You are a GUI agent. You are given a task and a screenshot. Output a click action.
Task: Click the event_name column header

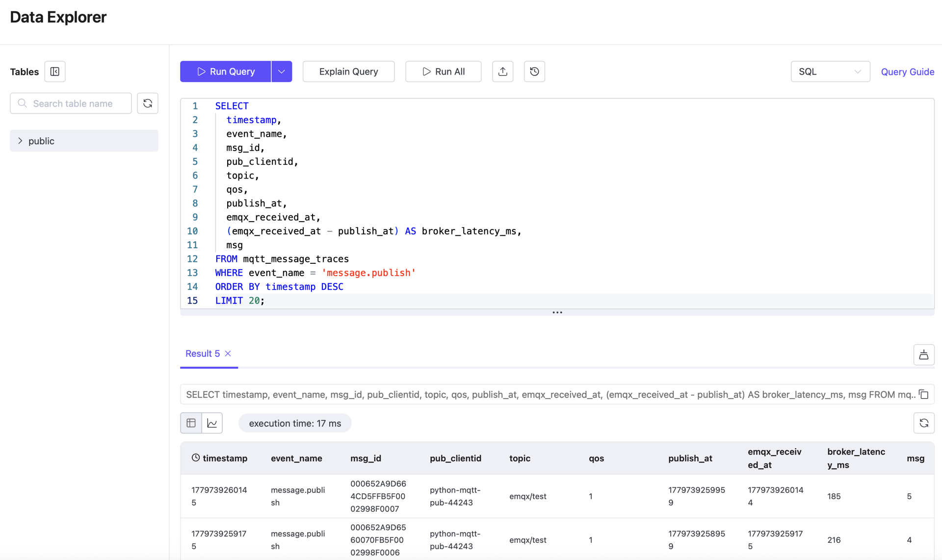coord(296,458)
